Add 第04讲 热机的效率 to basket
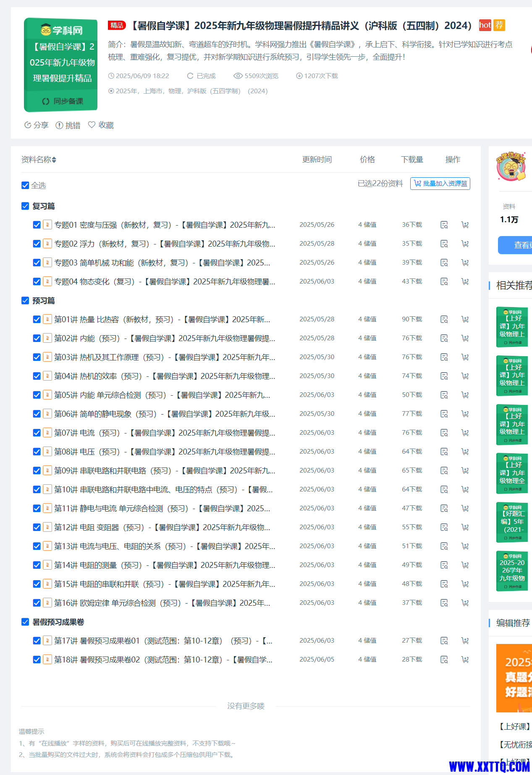The image size is (532, 775). click(x=465, y=376)
